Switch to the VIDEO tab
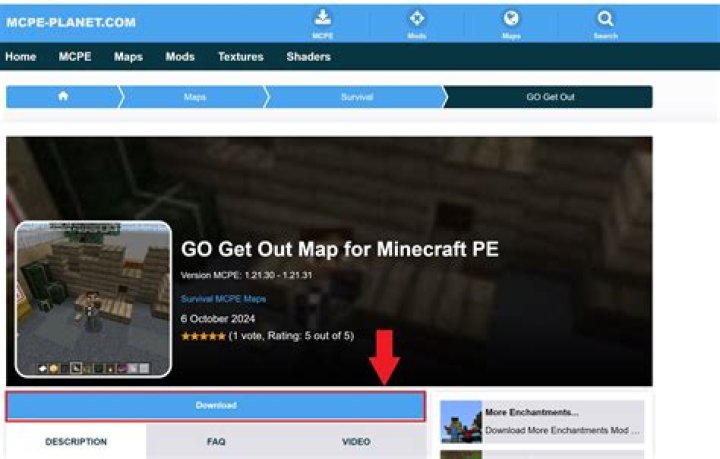The height and width of the screenshot is (459, 720). (356, 442)
